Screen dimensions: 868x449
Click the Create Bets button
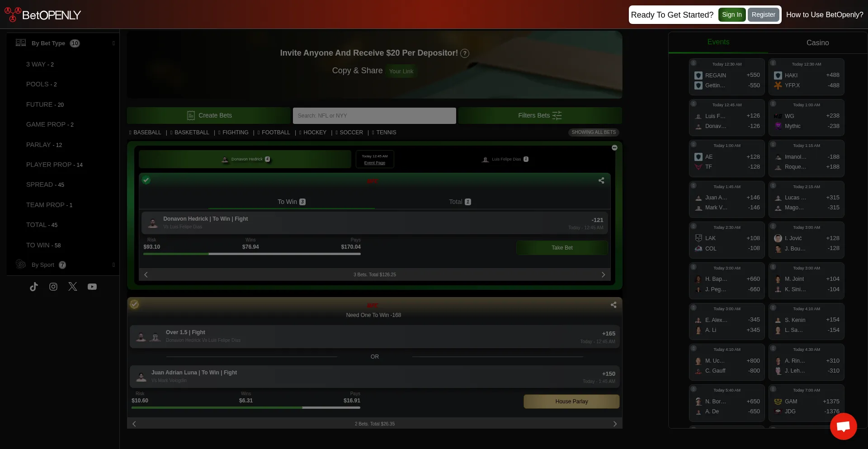coord(209,116)
